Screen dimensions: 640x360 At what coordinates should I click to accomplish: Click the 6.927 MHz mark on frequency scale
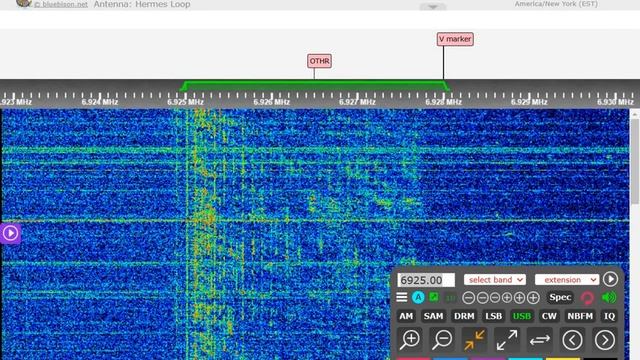coord(357,102)
